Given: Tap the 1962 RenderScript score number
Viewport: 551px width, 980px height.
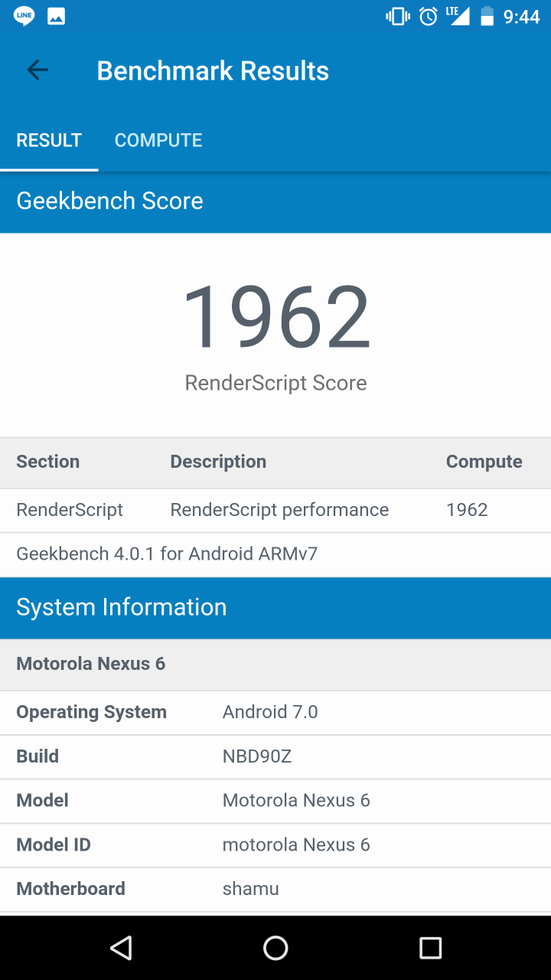Looking at the screenshot, I should click(x=275, y=317).
